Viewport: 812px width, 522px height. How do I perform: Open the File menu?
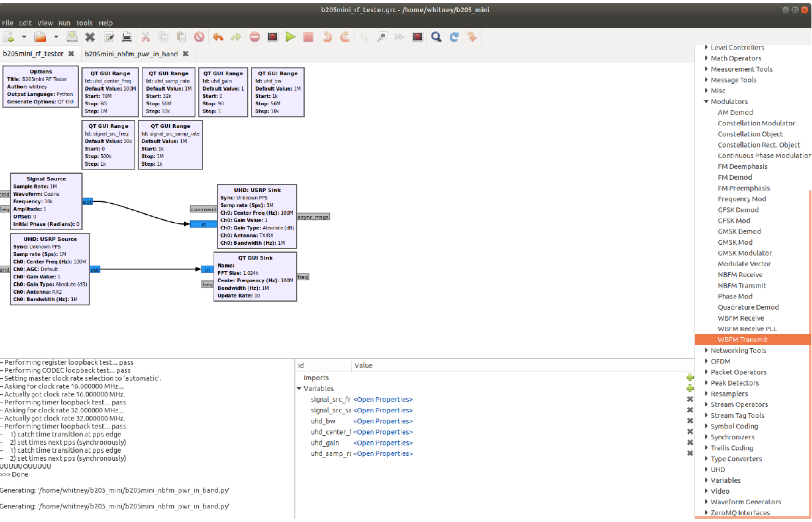click(x=7, y=23)
